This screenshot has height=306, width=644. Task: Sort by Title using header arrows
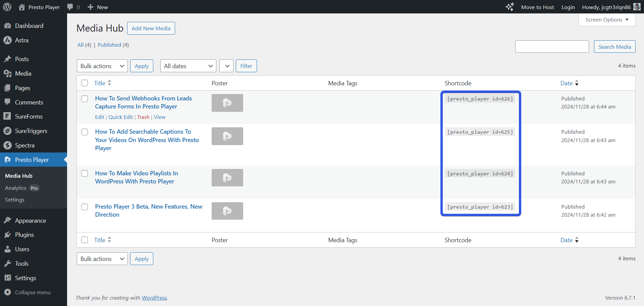(109, 83)
